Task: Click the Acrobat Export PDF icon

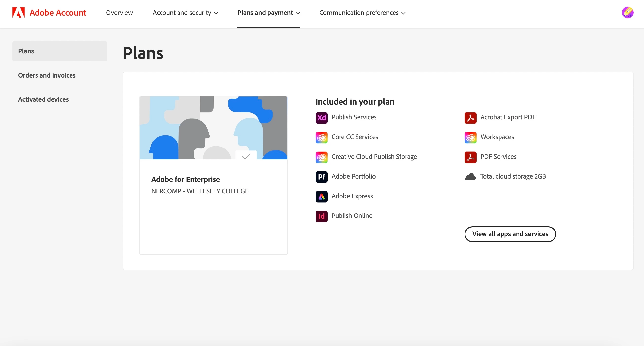Action: click(x=470, y=117)
